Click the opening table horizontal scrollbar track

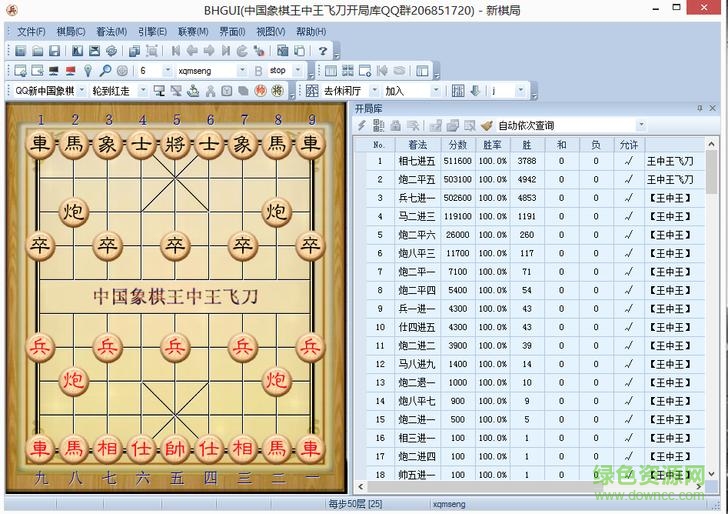[529, 486]
